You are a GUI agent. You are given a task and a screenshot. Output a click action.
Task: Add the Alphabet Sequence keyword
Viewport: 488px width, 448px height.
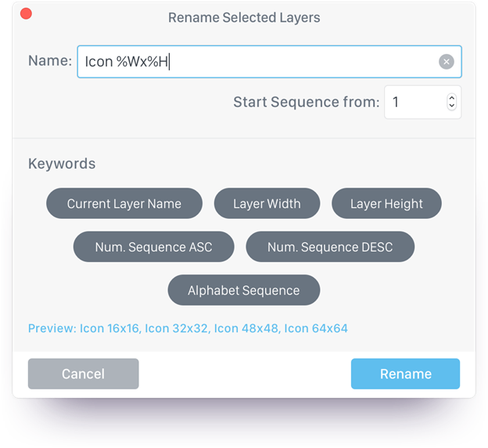243,290
